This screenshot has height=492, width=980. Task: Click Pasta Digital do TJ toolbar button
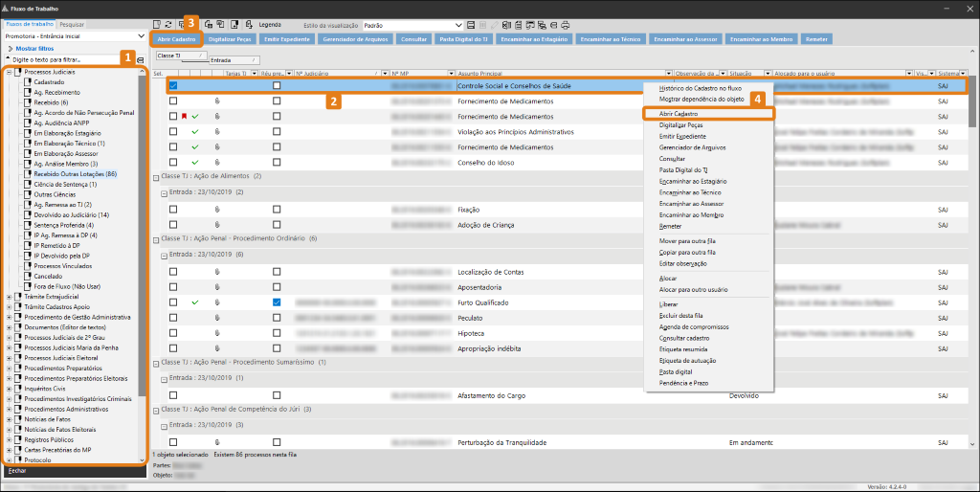(464, 38)
